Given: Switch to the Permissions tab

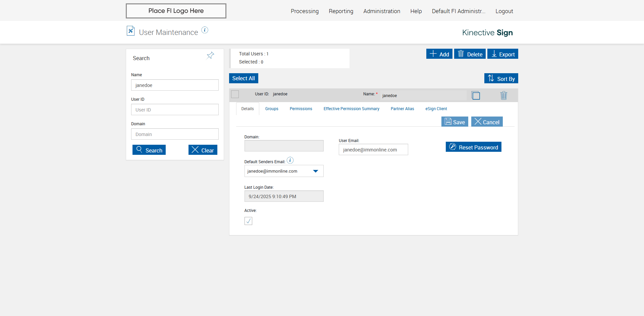Looking at the screenshot, I should point(301,109).
